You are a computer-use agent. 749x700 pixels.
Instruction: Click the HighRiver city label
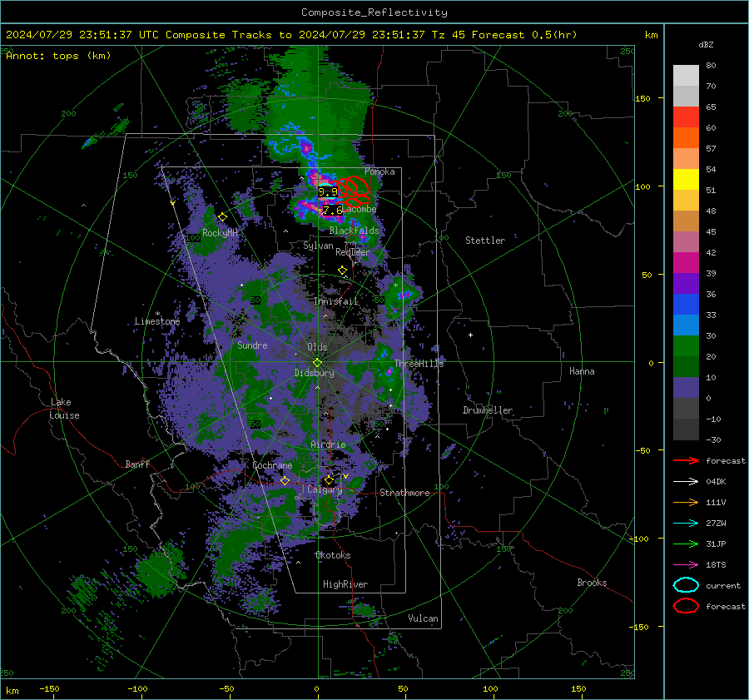click(345, 584)
